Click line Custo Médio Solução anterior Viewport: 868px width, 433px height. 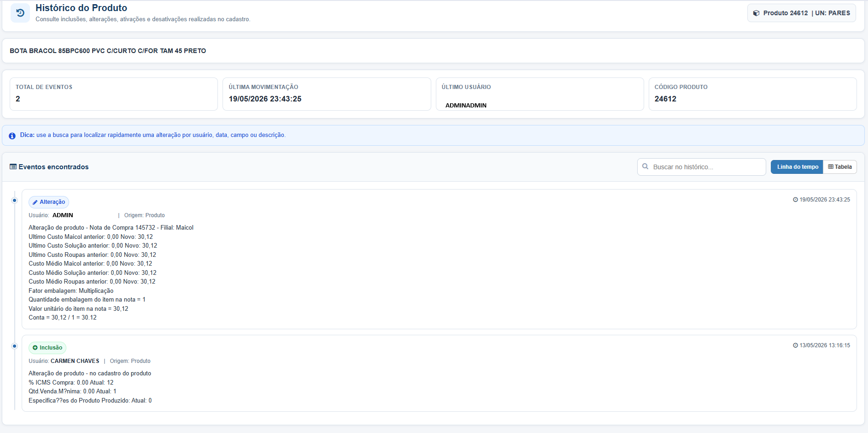(92, 273)
